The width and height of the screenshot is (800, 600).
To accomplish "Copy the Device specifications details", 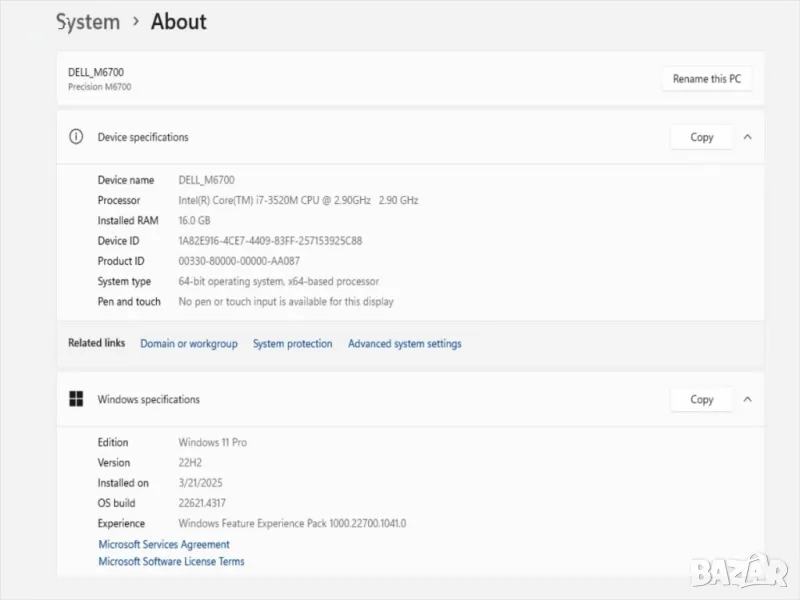I will click(x=701, y=137).
